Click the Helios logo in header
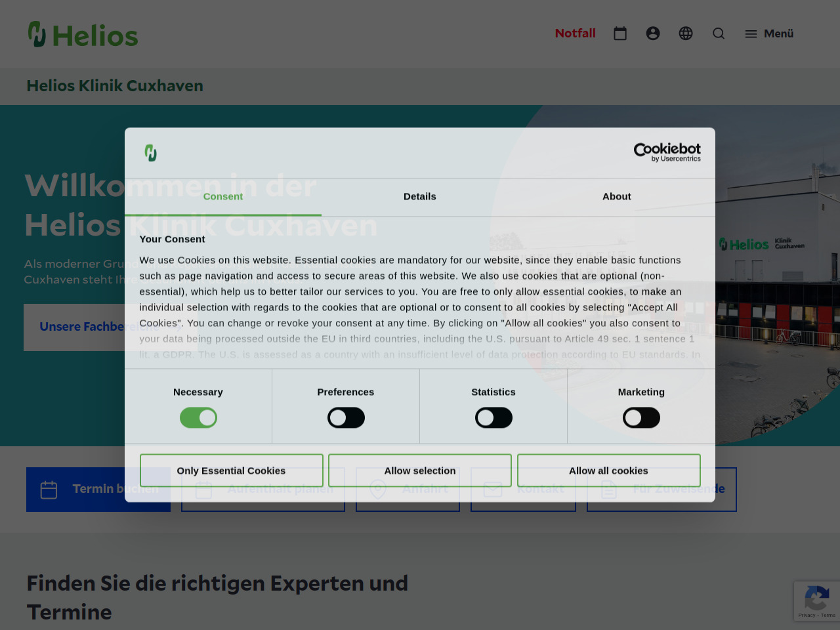Viewport: 840px width, 630px height. 83,35
